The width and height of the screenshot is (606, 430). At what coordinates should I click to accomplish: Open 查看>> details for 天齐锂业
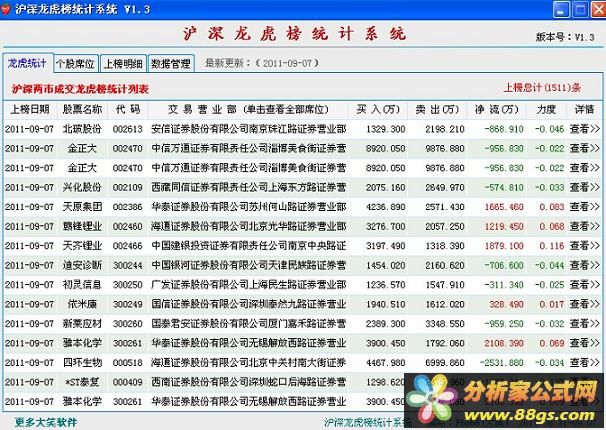point(584,246)
